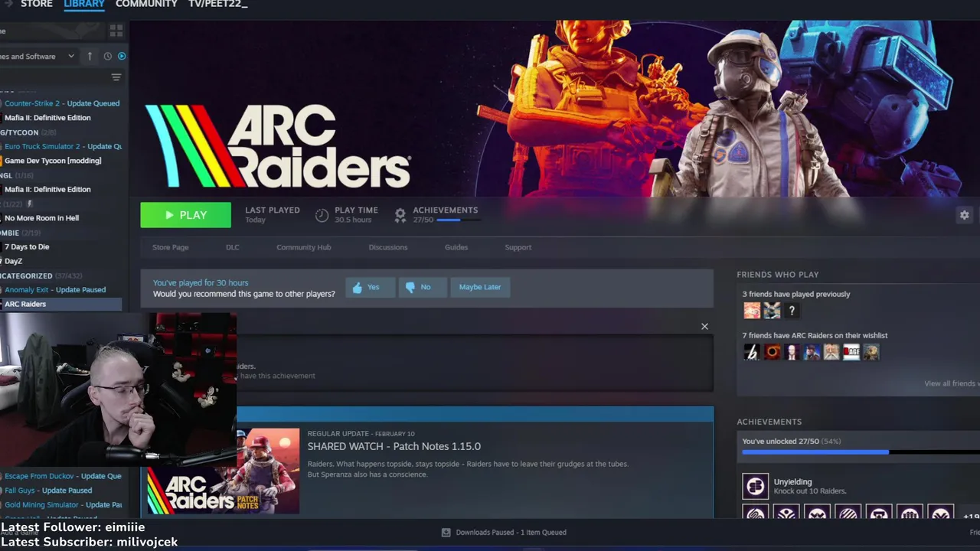Select Escape From Duckov entry

(60, 476)
